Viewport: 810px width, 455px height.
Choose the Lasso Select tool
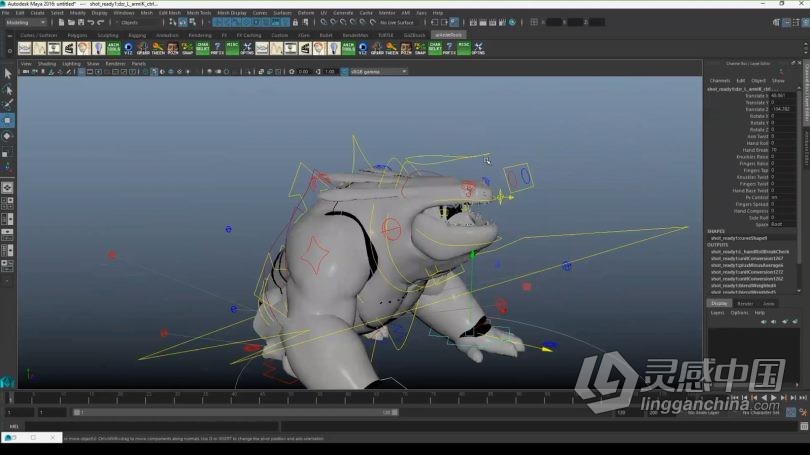[x=8, y=90]
